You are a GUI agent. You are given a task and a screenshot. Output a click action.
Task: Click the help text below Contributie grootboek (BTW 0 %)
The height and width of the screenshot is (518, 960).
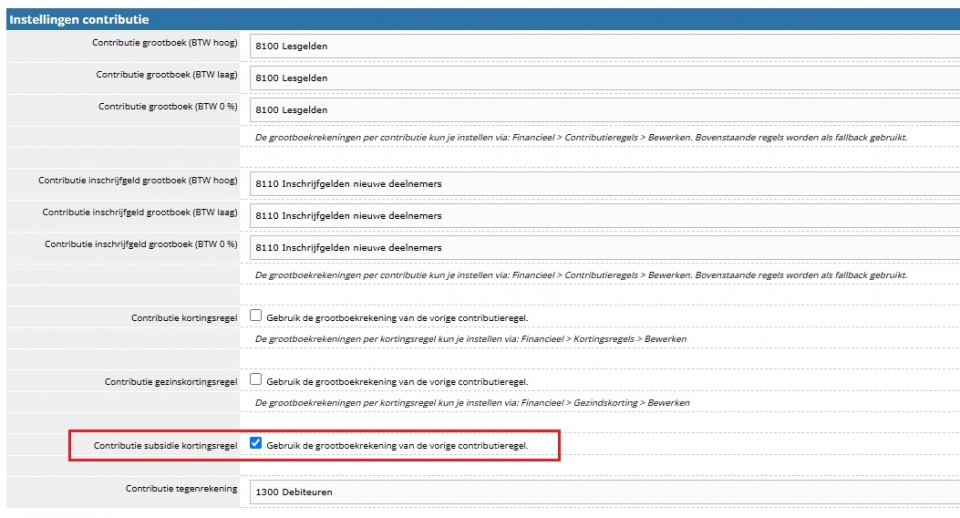pos(581,136)
